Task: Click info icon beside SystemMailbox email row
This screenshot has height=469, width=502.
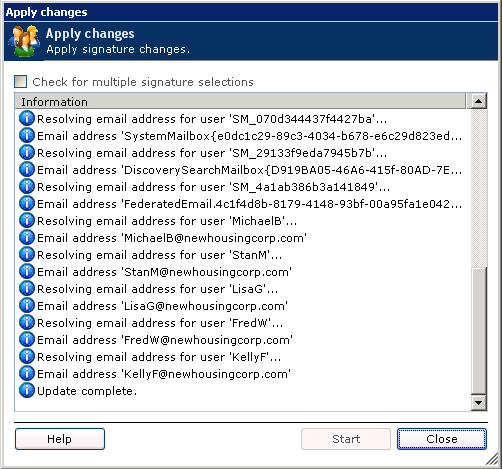Action: coord(27,135)
